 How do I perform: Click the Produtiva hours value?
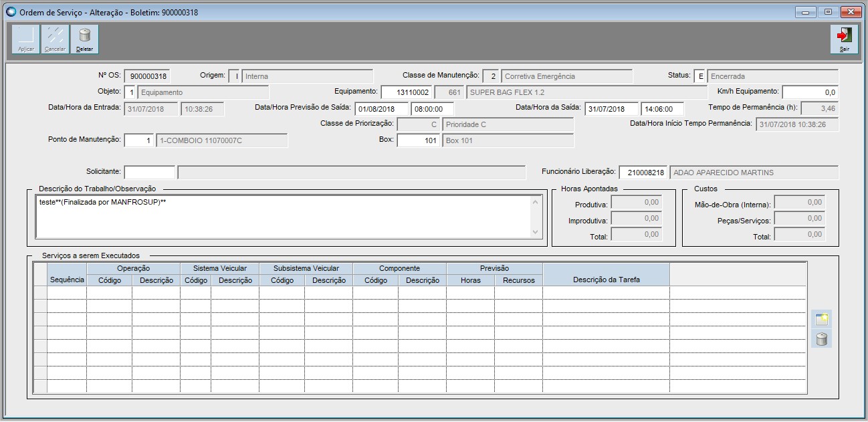tap(637, 202)
